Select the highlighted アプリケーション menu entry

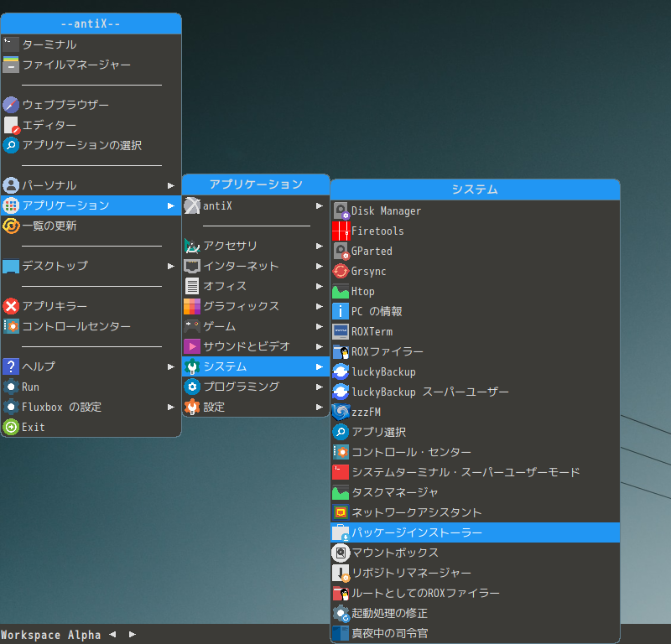91,205
